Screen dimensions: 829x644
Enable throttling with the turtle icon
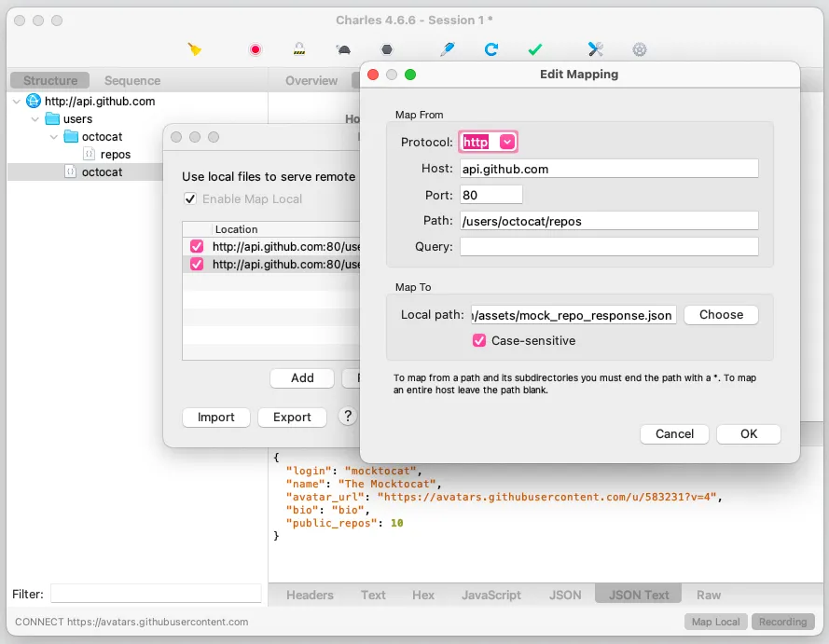343,49
